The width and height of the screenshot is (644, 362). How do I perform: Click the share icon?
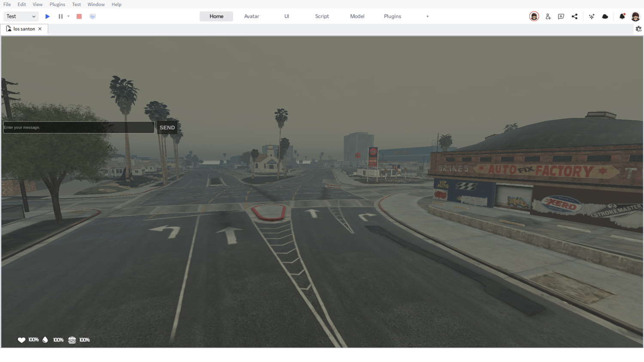pos(574,16)
